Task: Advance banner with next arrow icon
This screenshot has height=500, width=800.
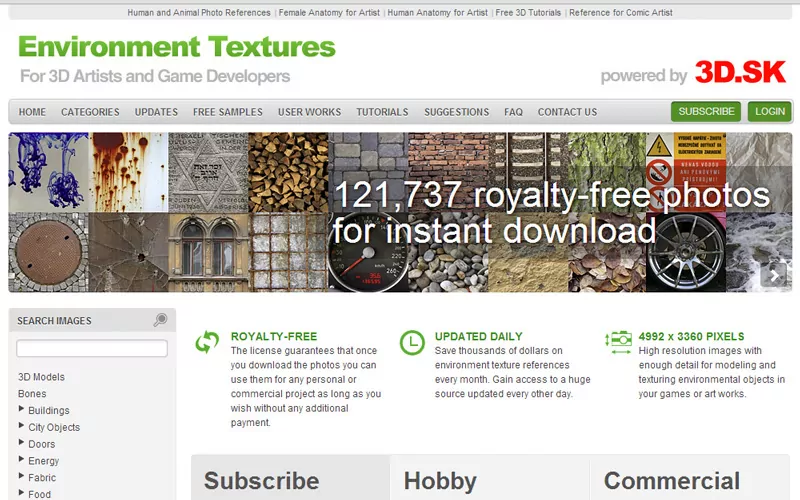Action: (773, 275)
